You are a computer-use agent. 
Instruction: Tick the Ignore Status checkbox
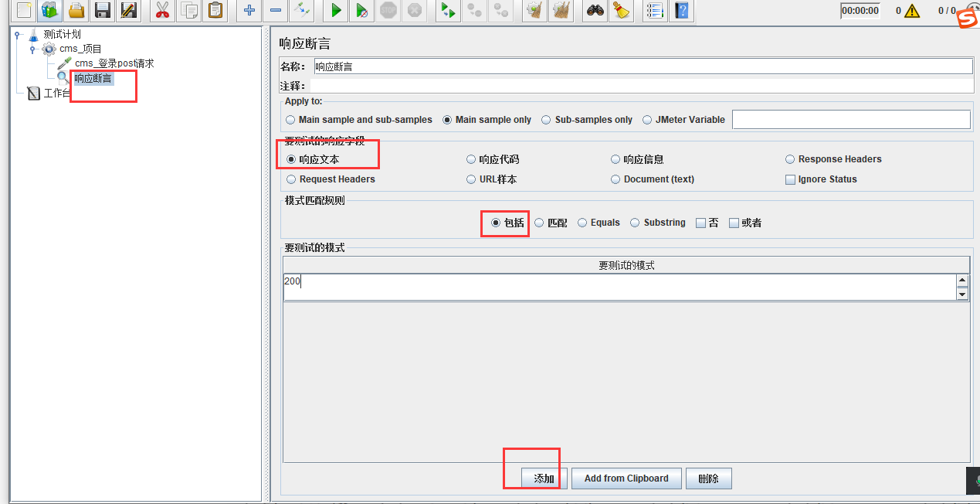point(790,179)
